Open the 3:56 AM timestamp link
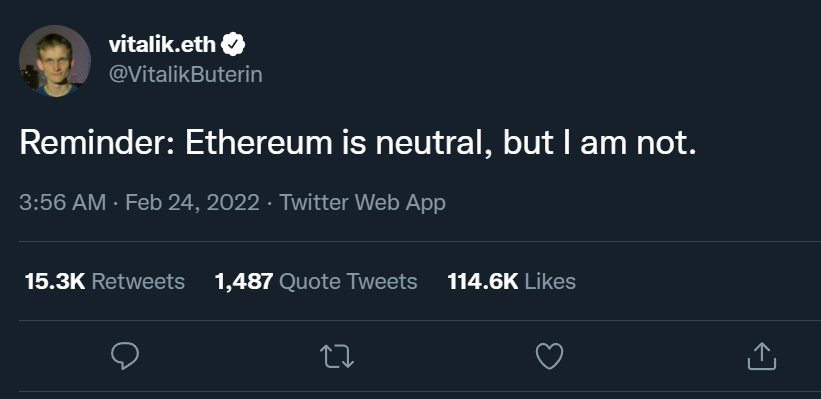This screenshot has height=399, width=821. pyautogui.click(x=62, y=202)
